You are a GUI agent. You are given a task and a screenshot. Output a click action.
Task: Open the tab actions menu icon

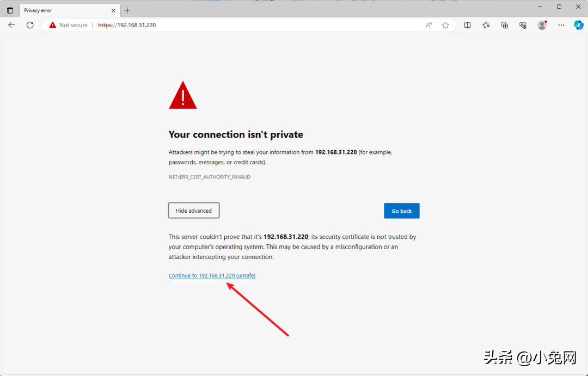10,10
